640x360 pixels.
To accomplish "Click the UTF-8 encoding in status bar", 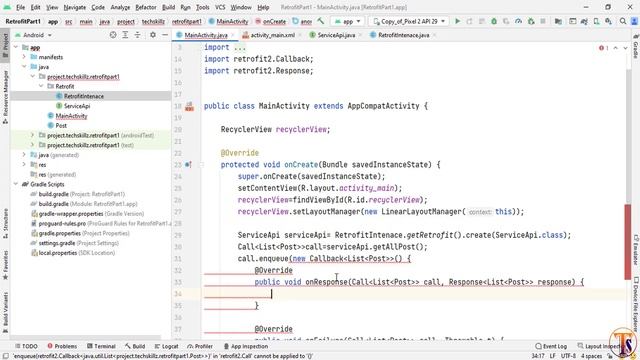I will (x=568, y=356).
